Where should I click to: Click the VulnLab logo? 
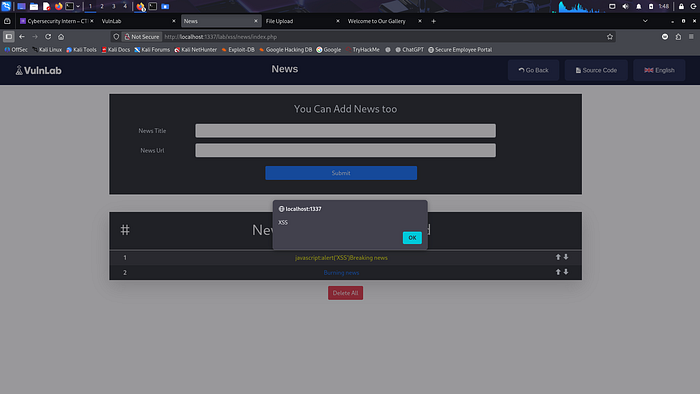click(38, 70)
